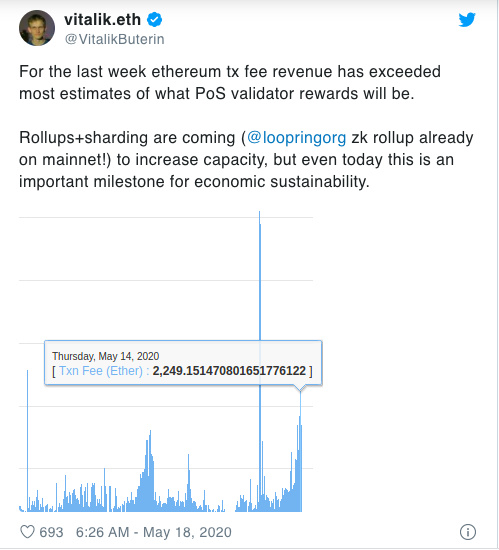The height and width of the screenshot is (550, 499).
Task: Click the tweet text about PoS validator rewards
Action: click(x=230, y=82)
